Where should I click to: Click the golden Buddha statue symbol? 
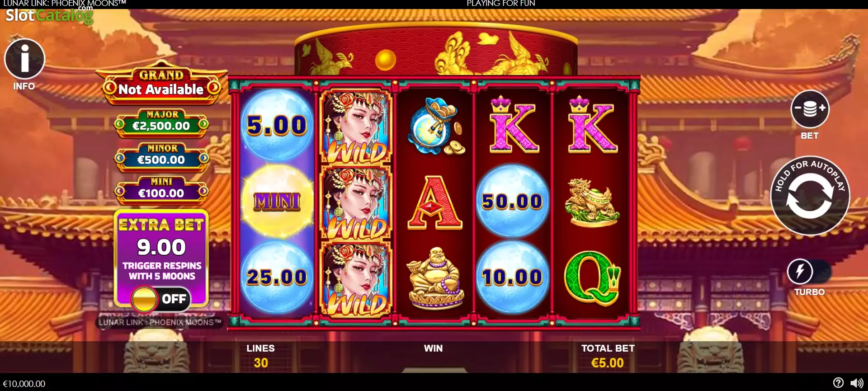(x=435, y=278)
